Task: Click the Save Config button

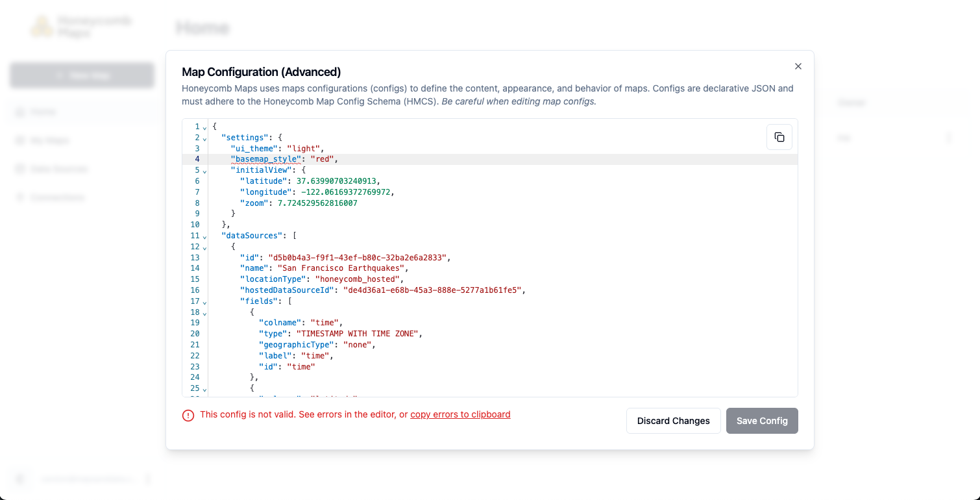Action: tap(762, 421)
